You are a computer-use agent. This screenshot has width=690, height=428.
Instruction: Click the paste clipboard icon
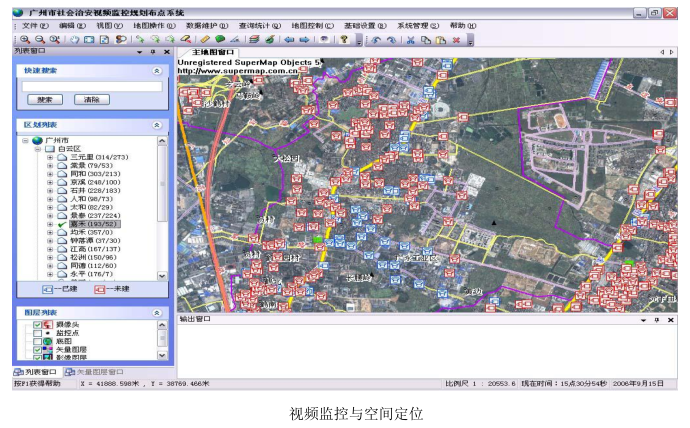(440, 40)
